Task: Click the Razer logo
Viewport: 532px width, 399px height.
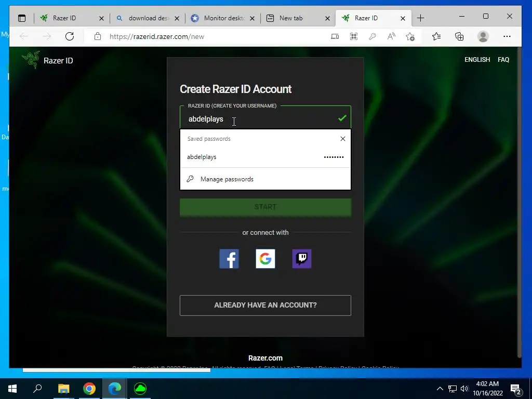Action: pyautogui.click(x=31, y=60)
